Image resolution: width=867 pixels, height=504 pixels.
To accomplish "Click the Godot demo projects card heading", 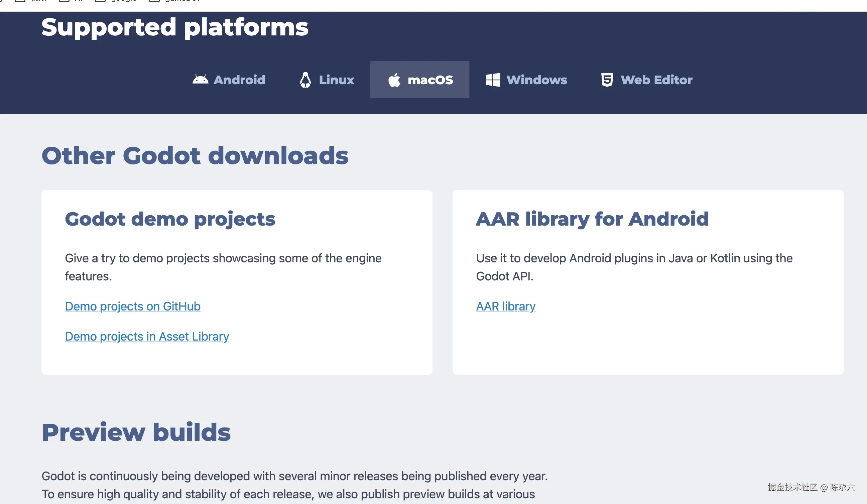I will 170,219.
